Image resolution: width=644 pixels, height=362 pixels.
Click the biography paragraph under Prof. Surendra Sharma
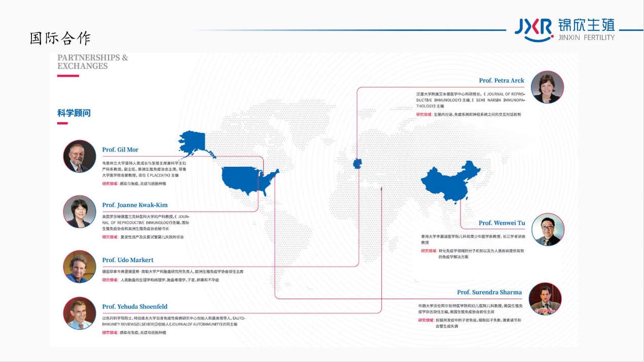point(471,309)
